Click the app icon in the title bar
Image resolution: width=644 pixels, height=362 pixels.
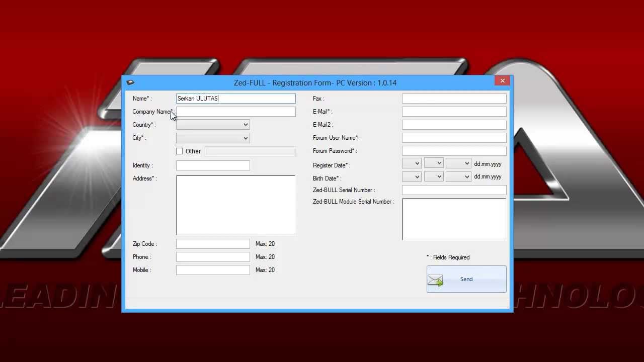(130, 82)
